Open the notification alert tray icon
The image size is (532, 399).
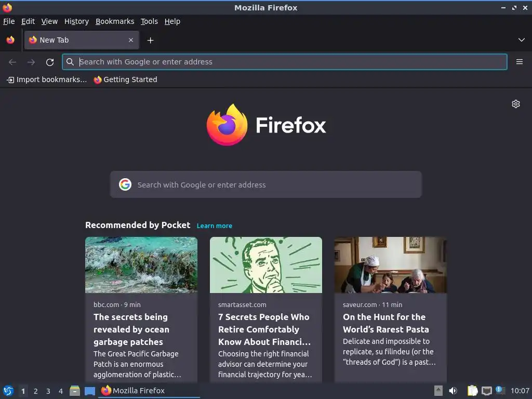[500, 390]
